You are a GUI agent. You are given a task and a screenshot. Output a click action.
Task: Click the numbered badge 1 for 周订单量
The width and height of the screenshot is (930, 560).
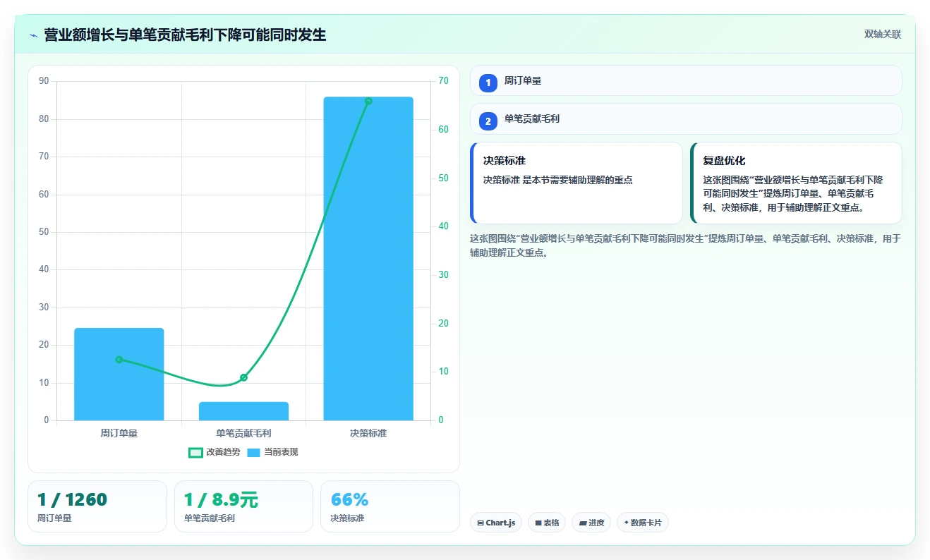[x=488, y=83]
